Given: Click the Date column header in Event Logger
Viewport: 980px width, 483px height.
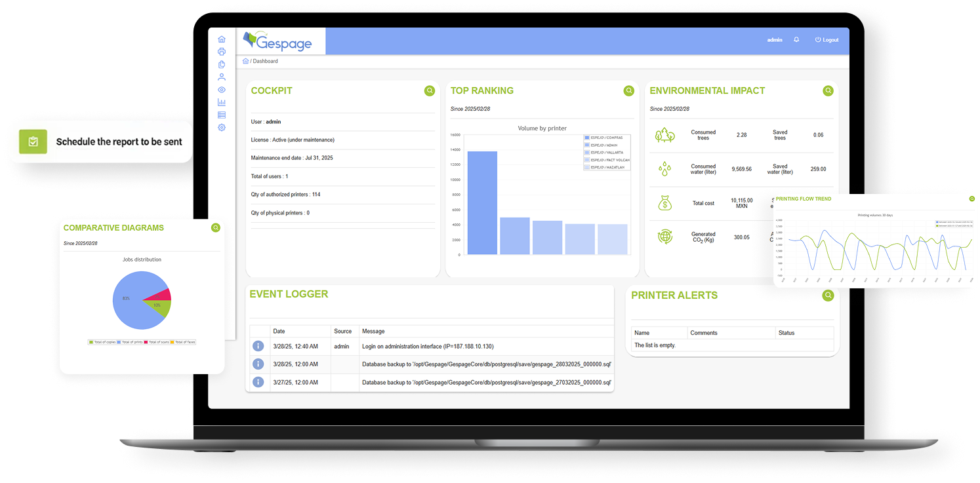Looking at the screenshot, I should pyautogui.click(x=279, y=331).
